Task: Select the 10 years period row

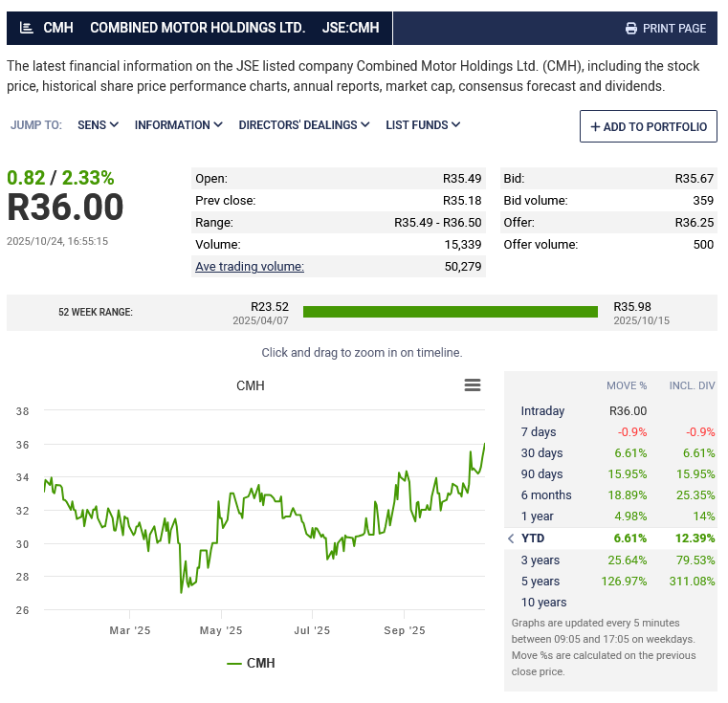Action: click(610, 603)
